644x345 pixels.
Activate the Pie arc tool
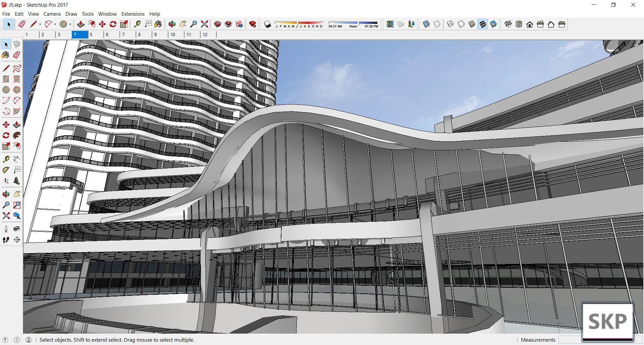(x=17, y=111)
